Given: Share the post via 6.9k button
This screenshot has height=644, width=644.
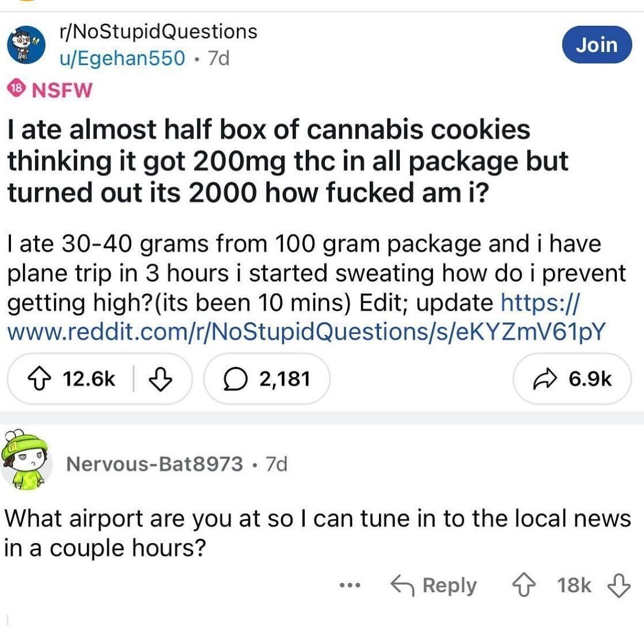Looking at the screenshot, I should coord(572,379).
